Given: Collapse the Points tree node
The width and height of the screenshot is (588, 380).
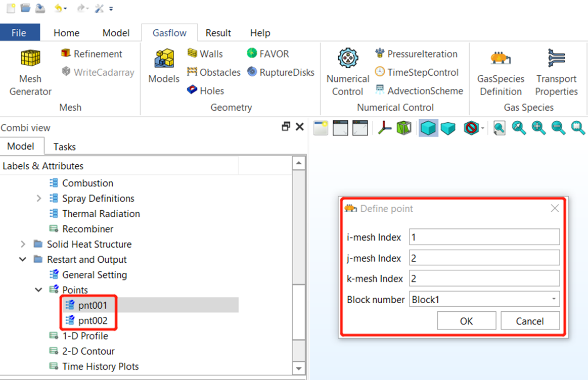Looking at the screenshot, I should coord(38,290).
